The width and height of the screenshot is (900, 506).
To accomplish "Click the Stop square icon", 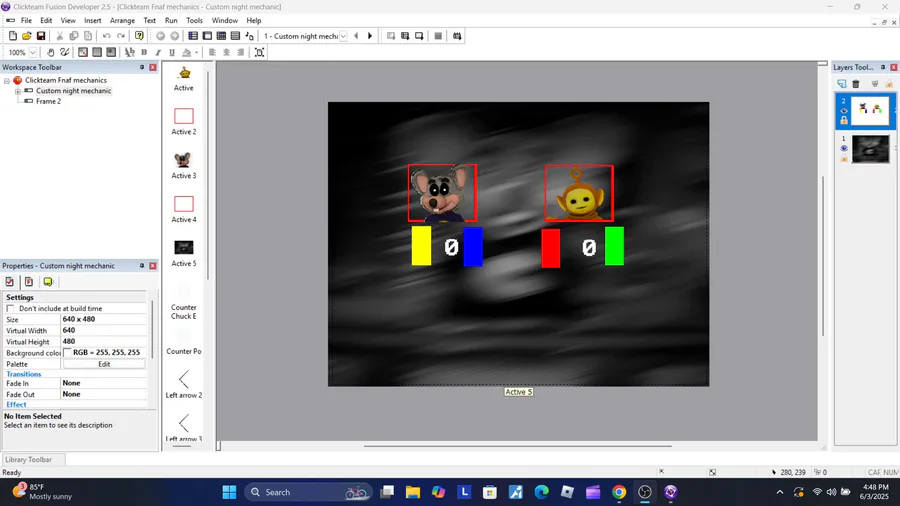I will click(438, 36).
